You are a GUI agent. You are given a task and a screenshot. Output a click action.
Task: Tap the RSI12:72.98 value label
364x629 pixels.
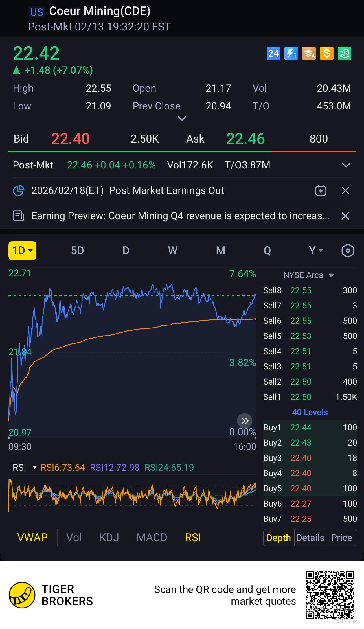pyautogui.click(x=115, y=468)
